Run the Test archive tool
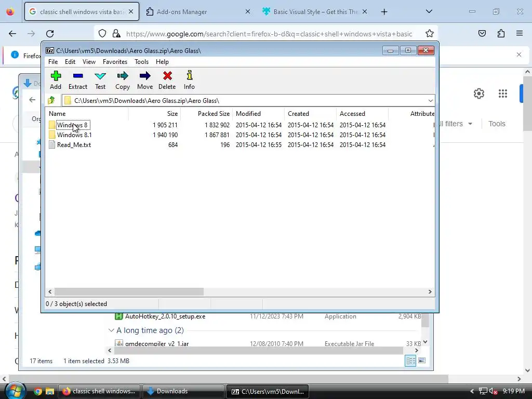Image resolution: width=532 pixels, height=399 pixels. point(100,79)
